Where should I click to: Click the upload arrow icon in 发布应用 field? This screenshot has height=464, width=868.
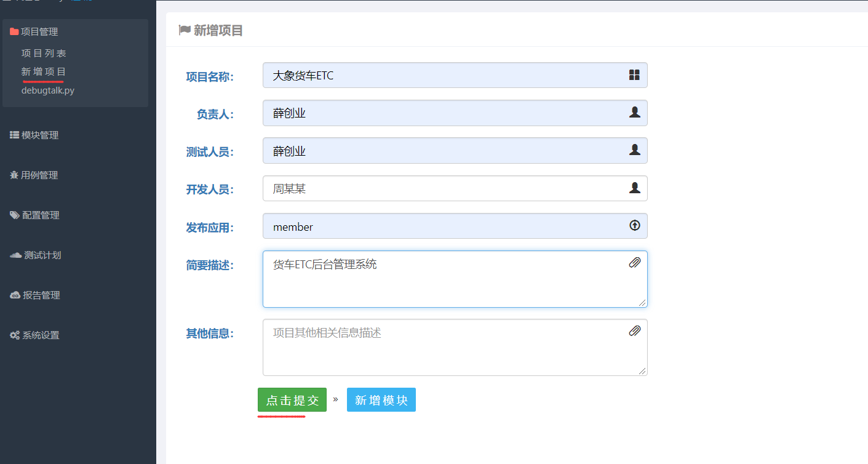[635, 225]
